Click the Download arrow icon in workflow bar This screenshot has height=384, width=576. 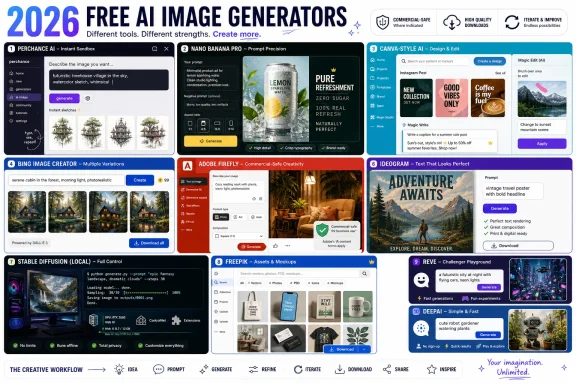[340, 369]
